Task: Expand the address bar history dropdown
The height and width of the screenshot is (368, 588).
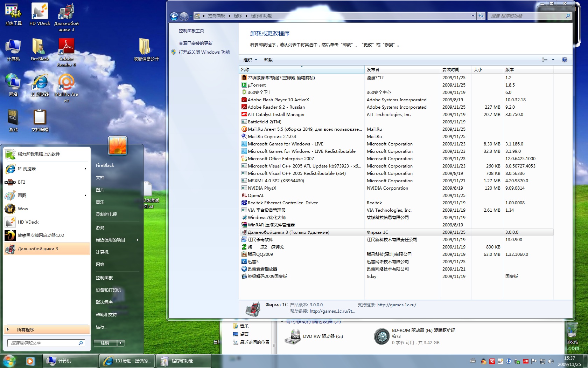Action: click(473, 16)
